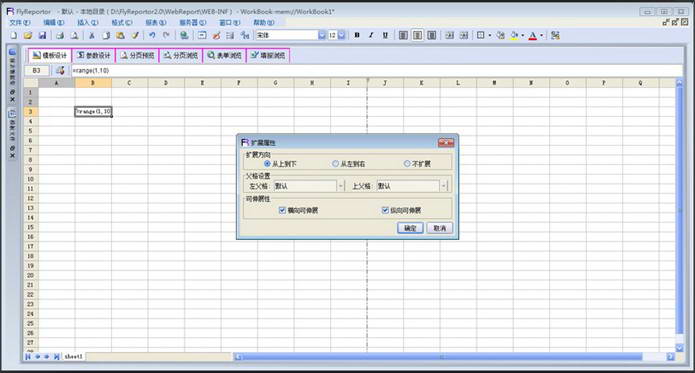Click the New document icon

[14, 35]
